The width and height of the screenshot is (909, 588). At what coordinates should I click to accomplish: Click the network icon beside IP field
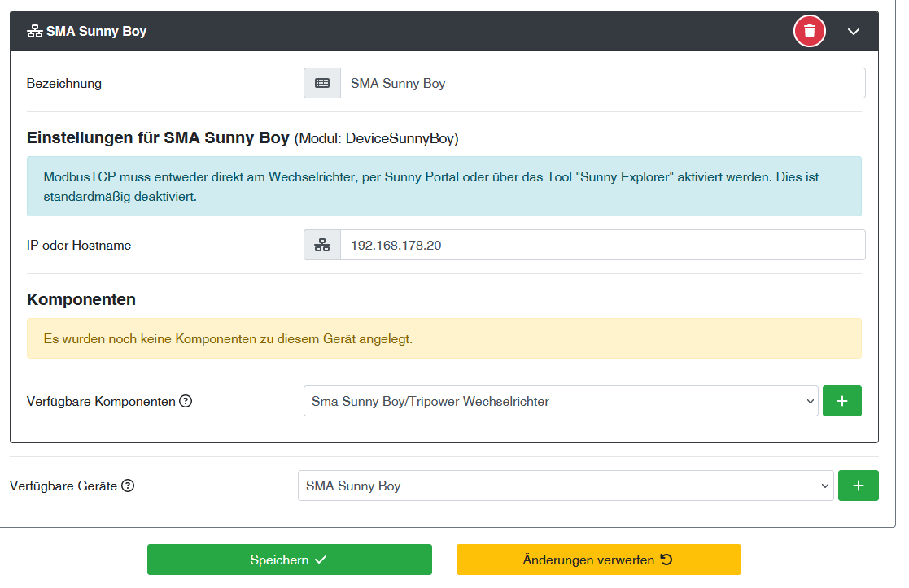[x=322, y=245]
